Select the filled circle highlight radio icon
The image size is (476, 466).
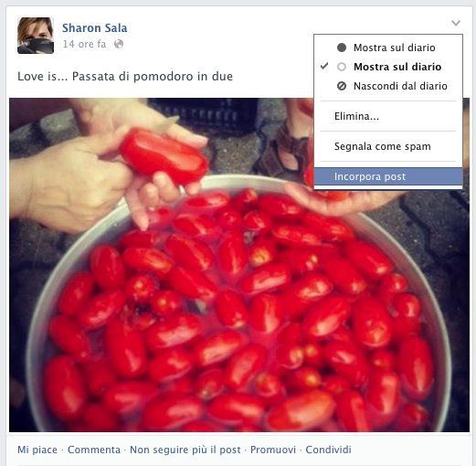[x=342, y=48]
